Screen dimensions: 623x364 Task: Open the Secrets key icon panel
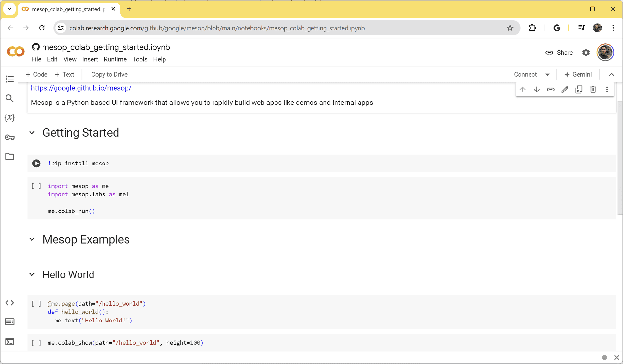tap(10, 137)
